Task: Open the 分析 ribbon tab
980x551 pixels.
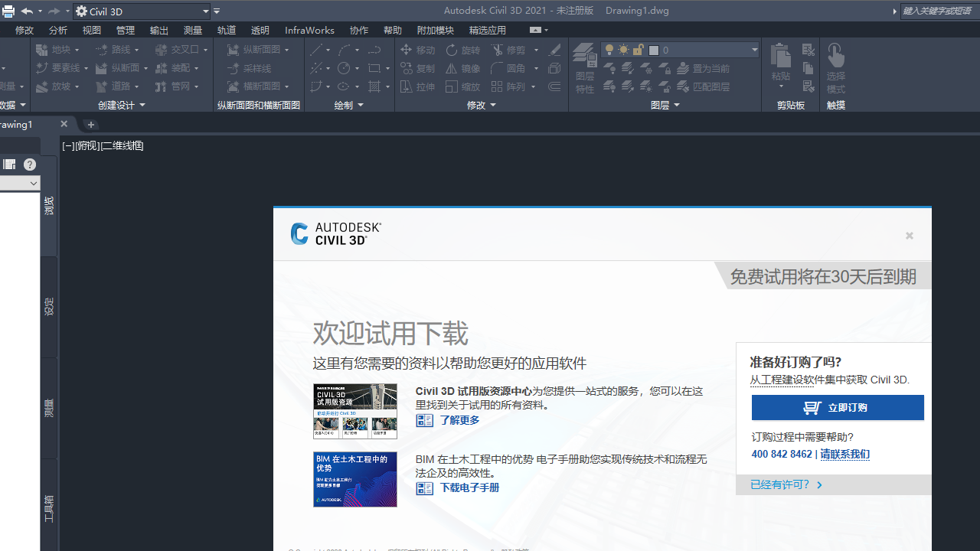Action: click(x=58, y=30)
